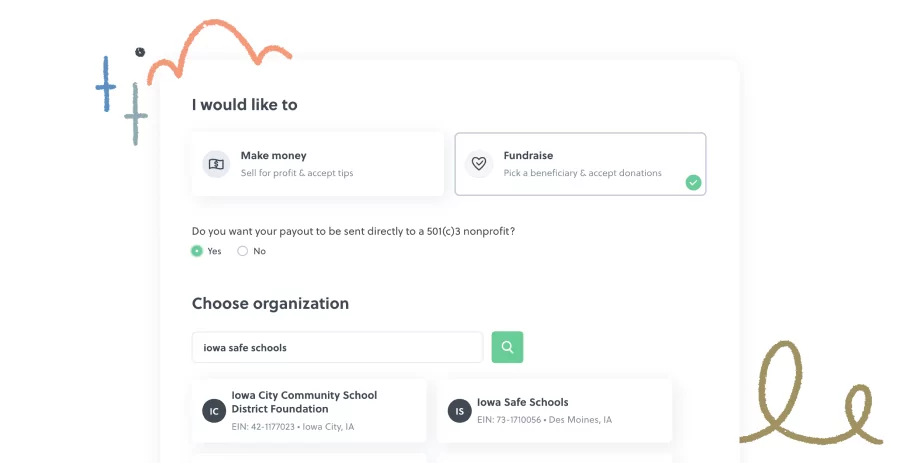
Task: Select Iowa City Community School District Foundation
Action: point(309,411)
